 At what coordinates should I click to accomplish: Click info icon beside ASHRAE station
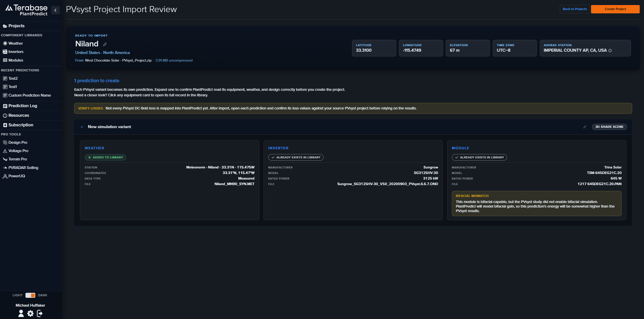tap(610, 50)
